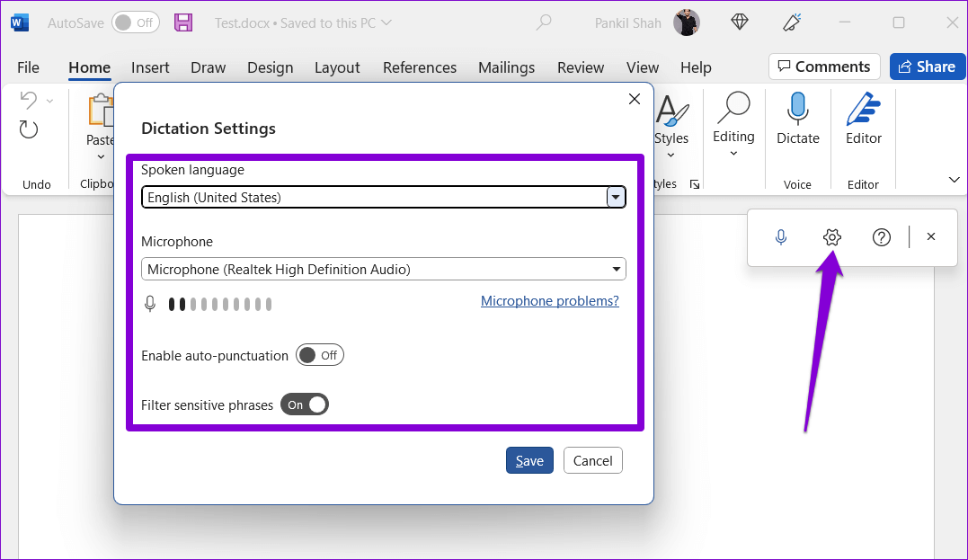Click the Dictate button in ribbon
This screenshot has width=968, height=560.
coord(797,120)
